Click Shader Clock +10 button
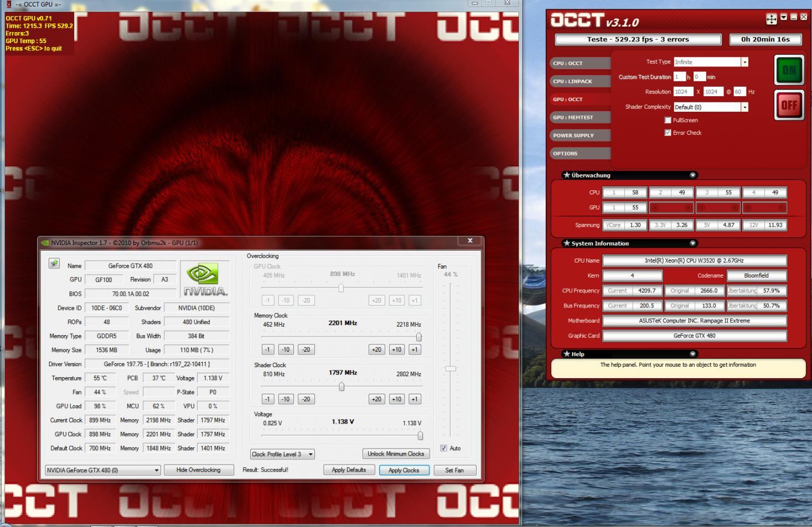Screen dimensions: 812x527 pos(396,399)
